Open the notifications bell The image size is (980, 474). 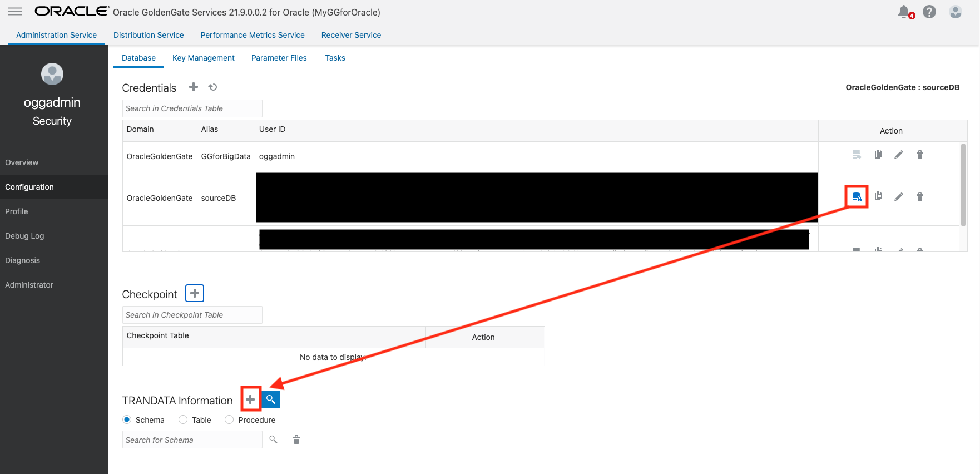904,12
